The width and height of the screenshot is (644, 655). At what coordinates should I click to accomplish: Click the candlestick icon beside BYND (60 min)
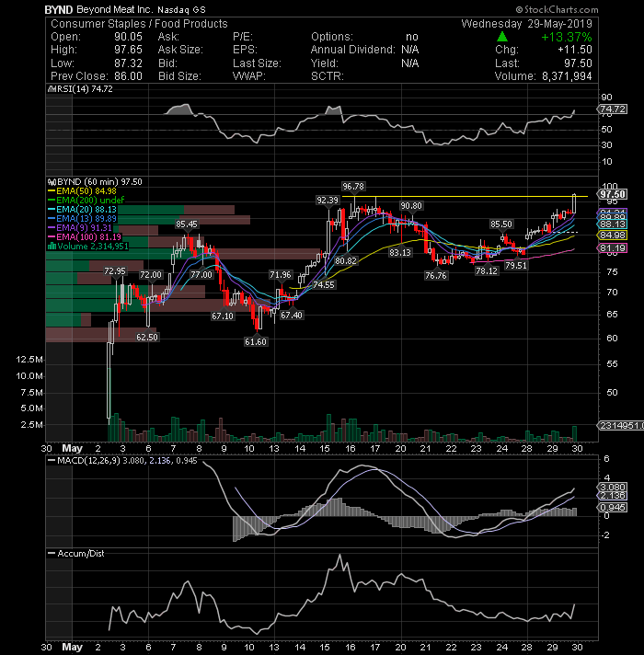(x=52, y=182)
